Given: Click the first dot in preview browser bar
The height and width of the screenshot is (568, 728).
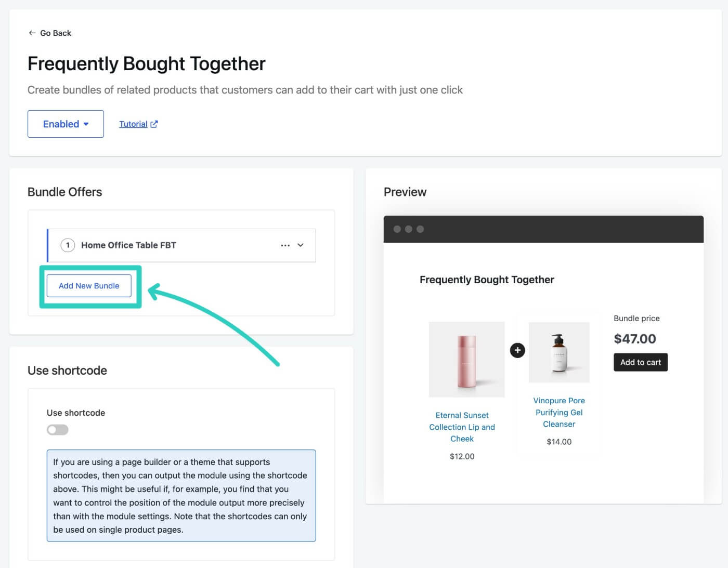Looking at the screenshot, I should tap(397, 229).
